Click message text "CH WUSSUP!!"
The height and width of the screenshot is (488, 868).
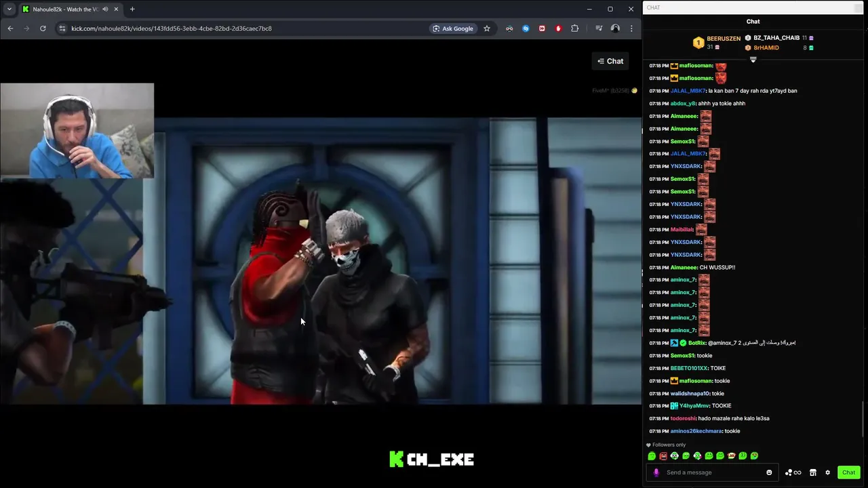pyautogui.click(x=717, y=267)
